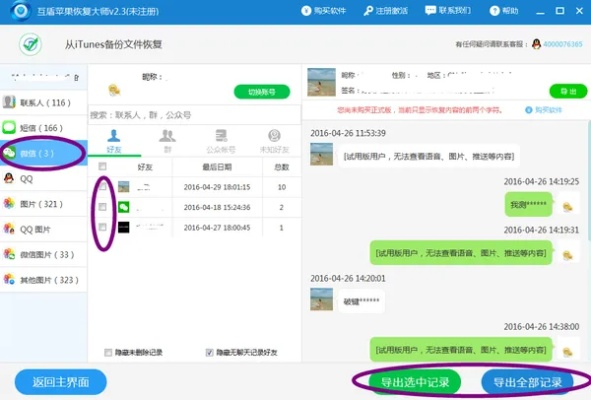The width and height of the screenshot is (591, 400).
Task: Select 微信 (3) WeChat category
Action: [44, 153]
